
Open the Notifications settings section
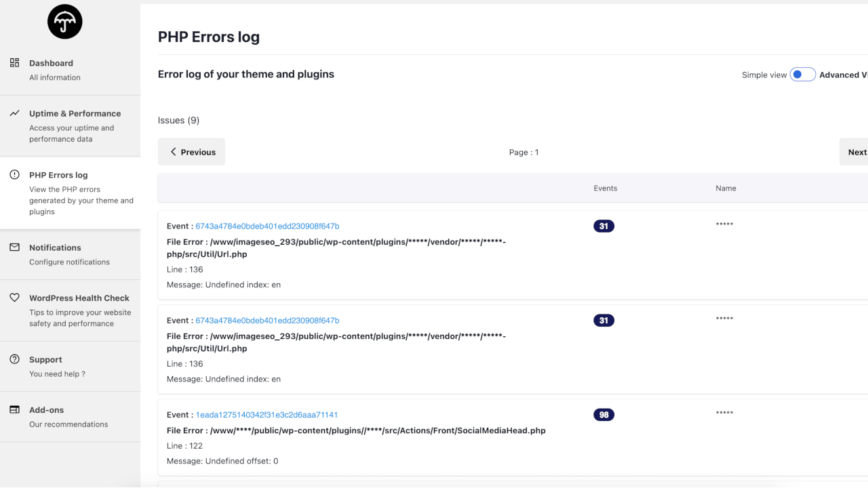point(55,248)
